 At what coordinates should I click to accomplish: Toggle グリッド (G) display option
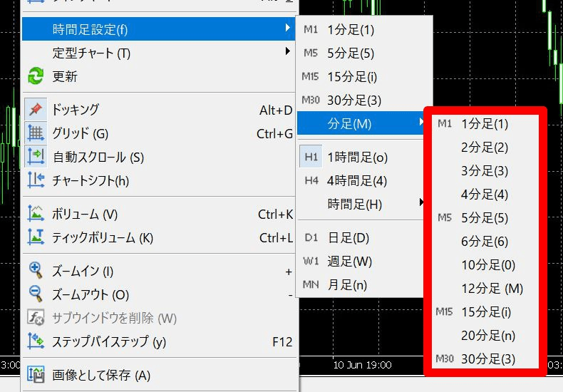click(80, 133)
